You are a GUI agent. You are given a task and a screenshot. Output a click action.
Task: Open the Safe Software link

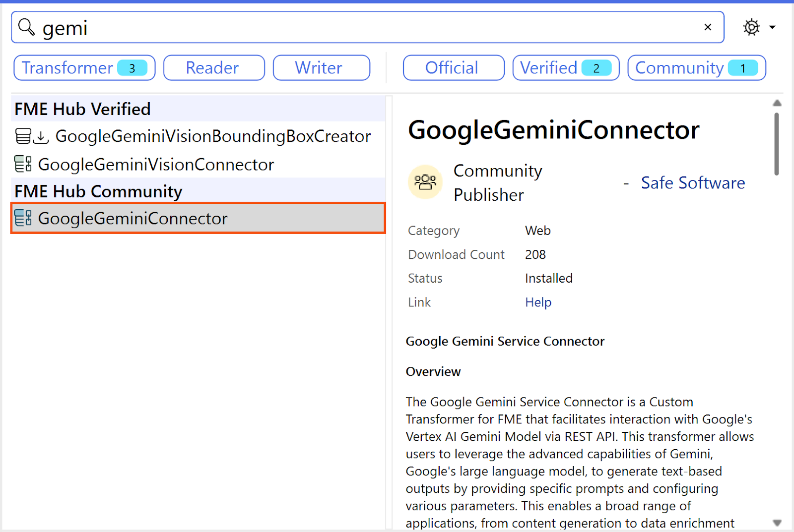pos(693,183)
